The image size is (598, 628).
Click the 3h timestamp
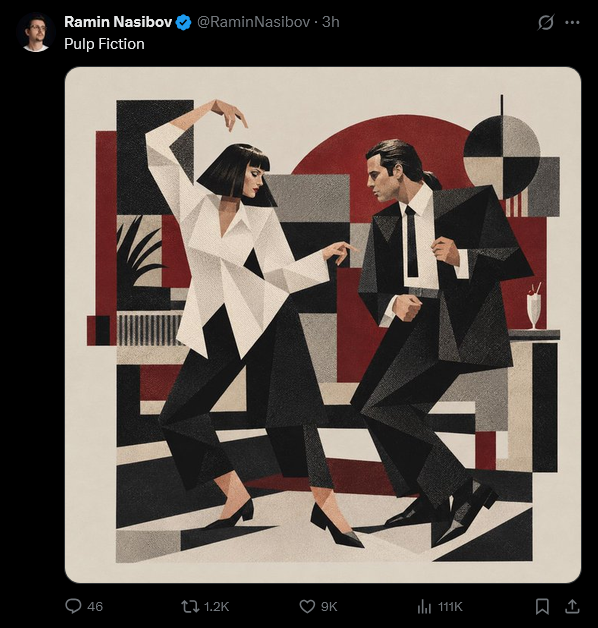[x=331, y=22]
